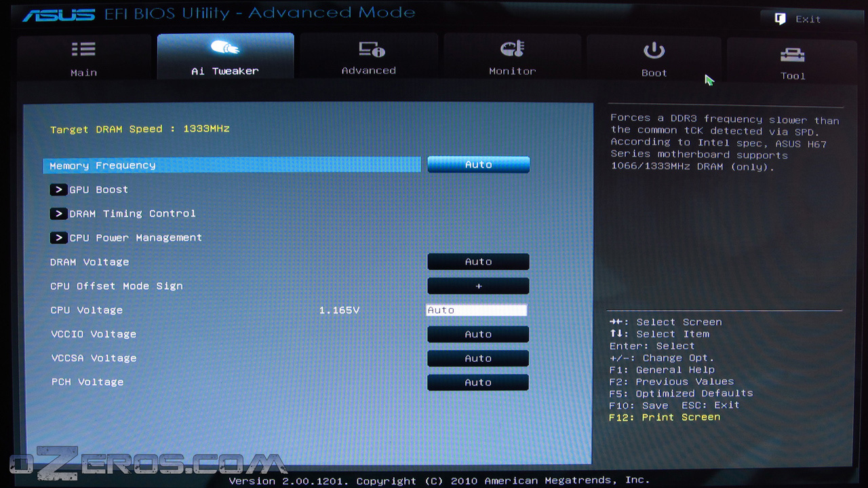Click the Ai Tweaker tab icon
The width and height of the screenshot is (868, 488).
225,48
